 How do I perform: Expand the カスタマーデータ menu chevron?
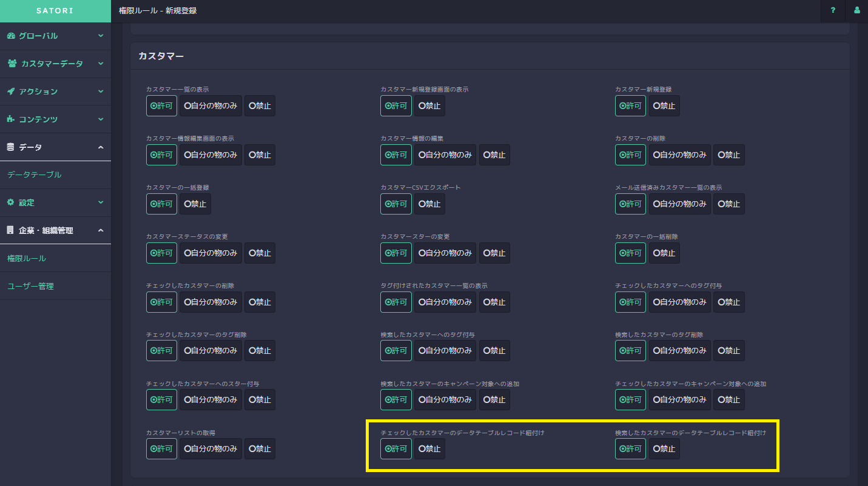pos(101,64)
